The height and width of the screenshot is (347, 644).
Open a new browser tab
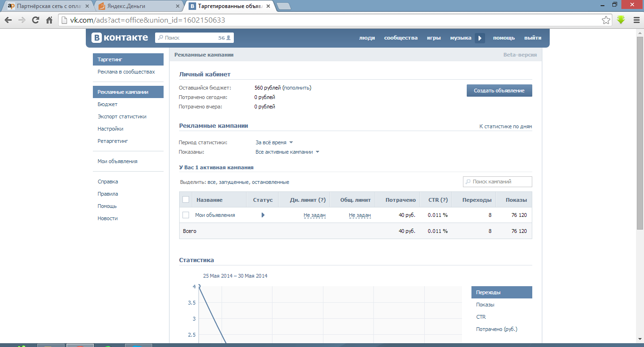coord(283,6)
